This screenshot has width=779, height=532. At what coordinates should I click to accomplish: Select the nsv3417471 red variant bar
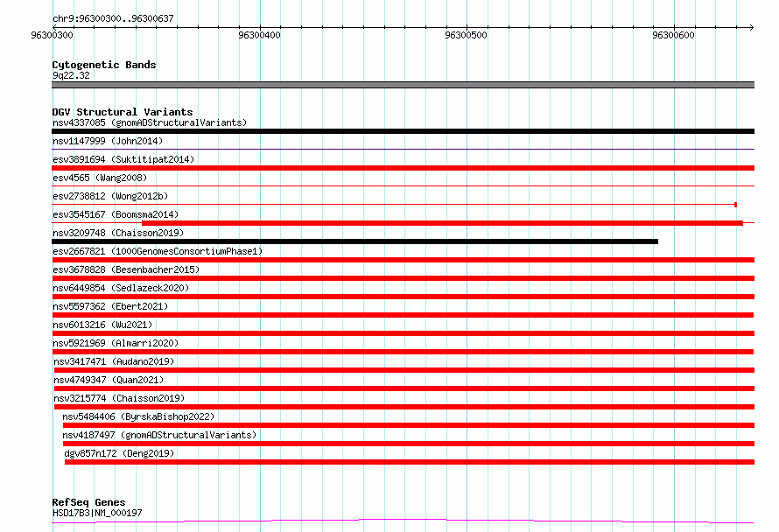pos(404,370)
